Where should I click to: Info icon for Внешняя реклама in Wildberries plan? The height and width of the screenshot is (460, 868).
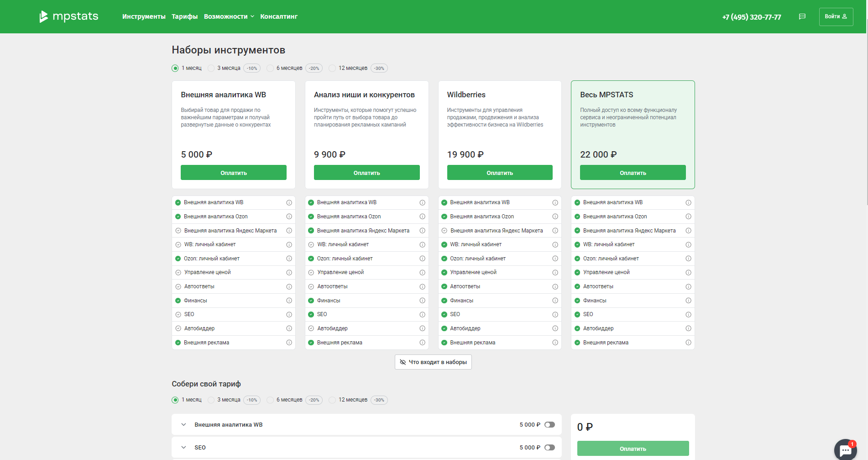555,343
